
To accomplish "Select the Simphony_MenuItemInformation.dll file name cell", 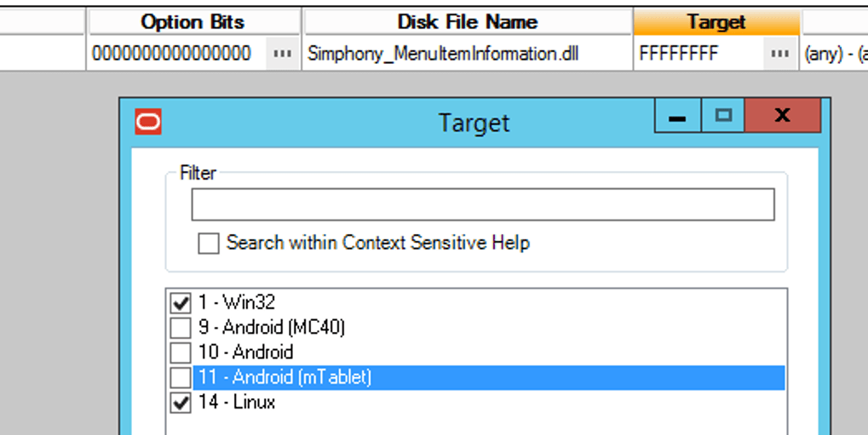I will pyautogui.click(x=443, y=54).
